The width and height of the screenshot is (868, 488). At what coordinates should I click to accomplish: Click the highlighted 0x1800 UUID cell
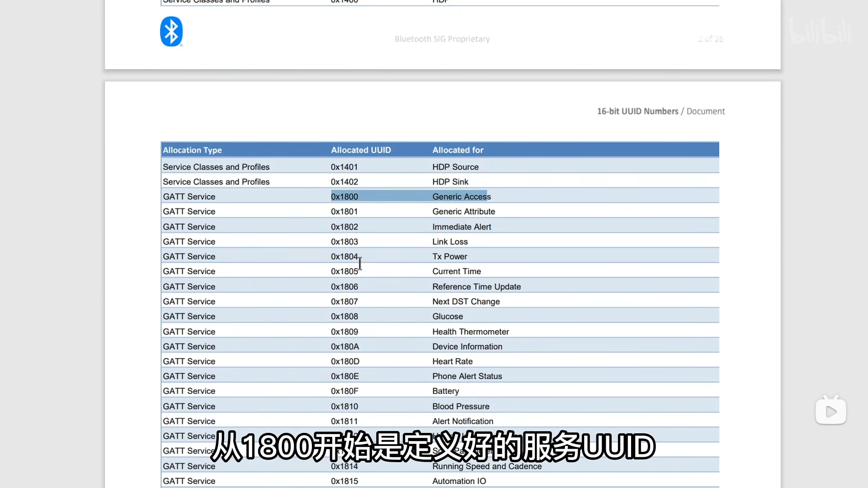coord(344,197)
